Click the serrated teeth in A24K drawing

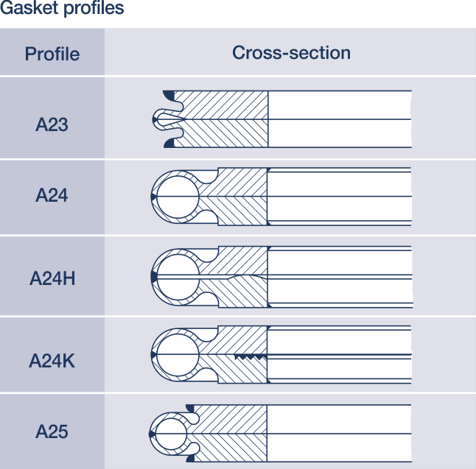click(x=250, y=357)
